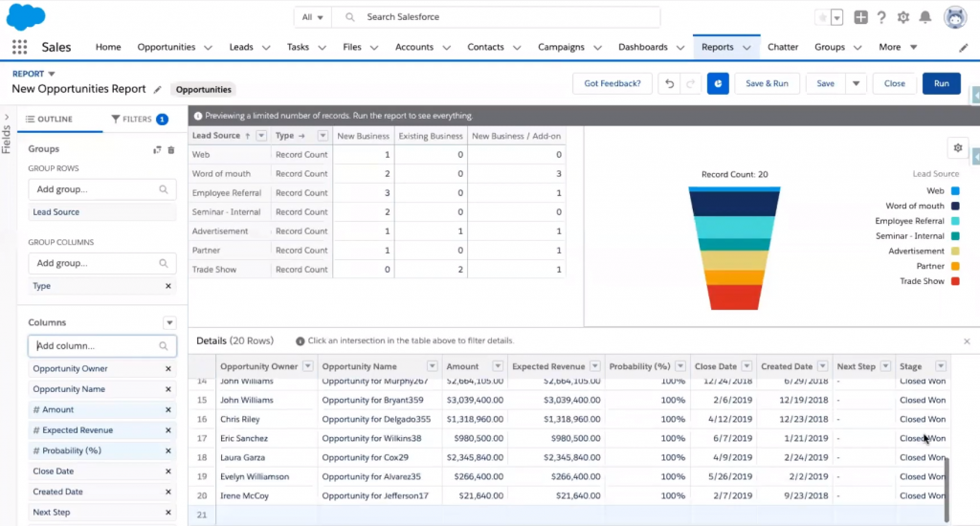This screenshot has width=980, height=526.
Task: Remove the Type column grouping
Action: (x=168, y=286)
